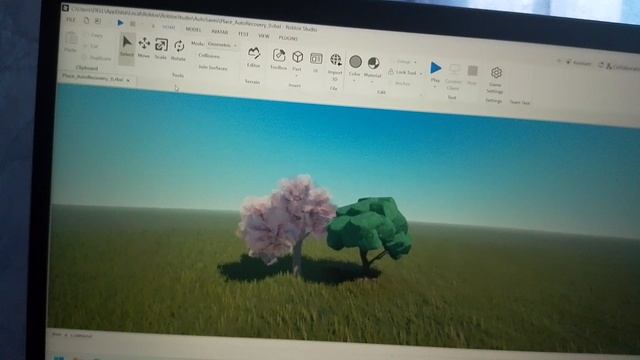
Task: Open the FILE menu
Action: 71,20
